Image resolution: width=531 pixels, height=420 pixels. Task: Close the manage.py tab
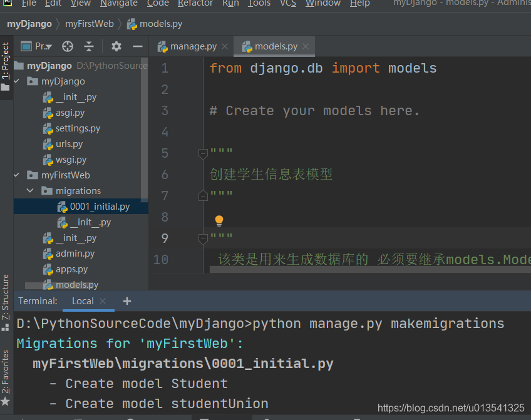tap(225, 46)
